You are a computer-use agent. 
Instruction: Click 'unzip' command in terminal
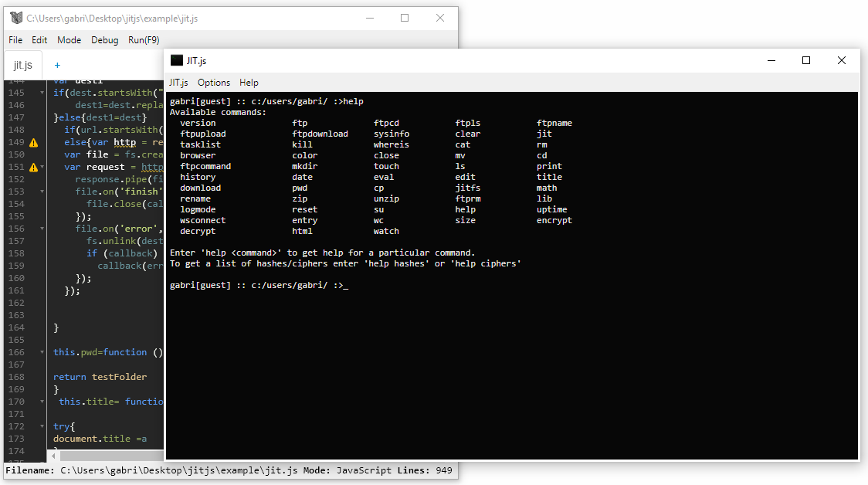[386, 198]
